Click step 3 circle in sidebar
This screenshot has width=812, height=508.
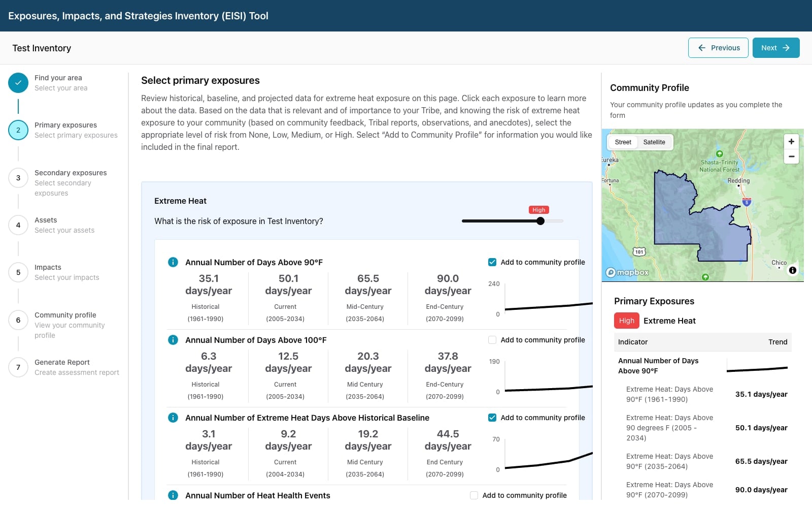coord(18,178)
